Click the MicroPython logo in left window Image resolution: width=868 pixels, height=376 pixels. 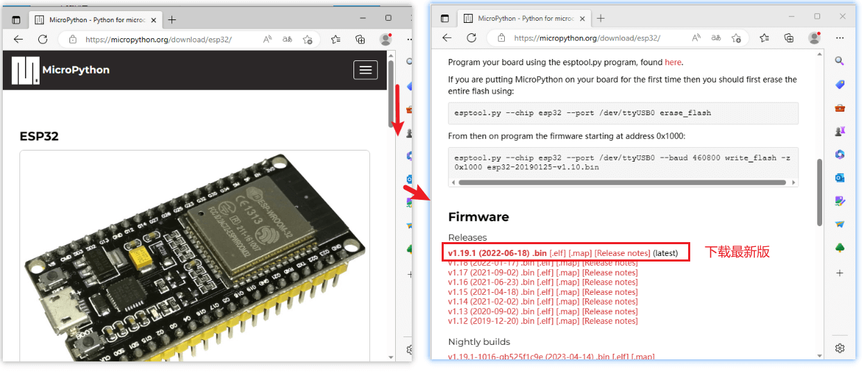(x=60, y=70)
